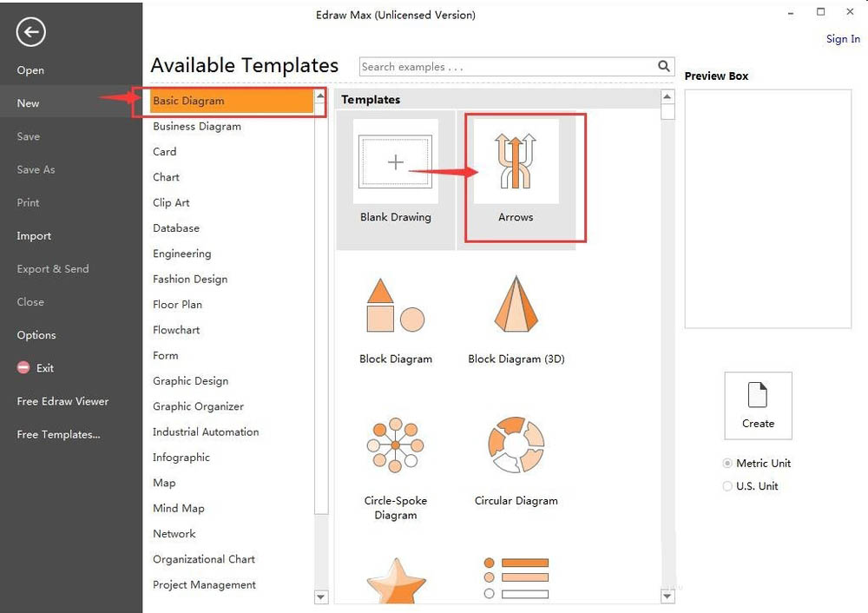Viewport: 868px width, 613px height.
Task: Select Project Management category
Action: click(204, 584)
